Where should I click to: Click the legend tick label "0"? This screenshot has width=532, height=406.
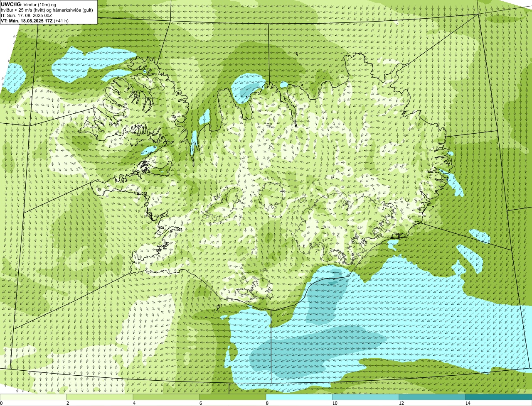[x=2, y=403]
